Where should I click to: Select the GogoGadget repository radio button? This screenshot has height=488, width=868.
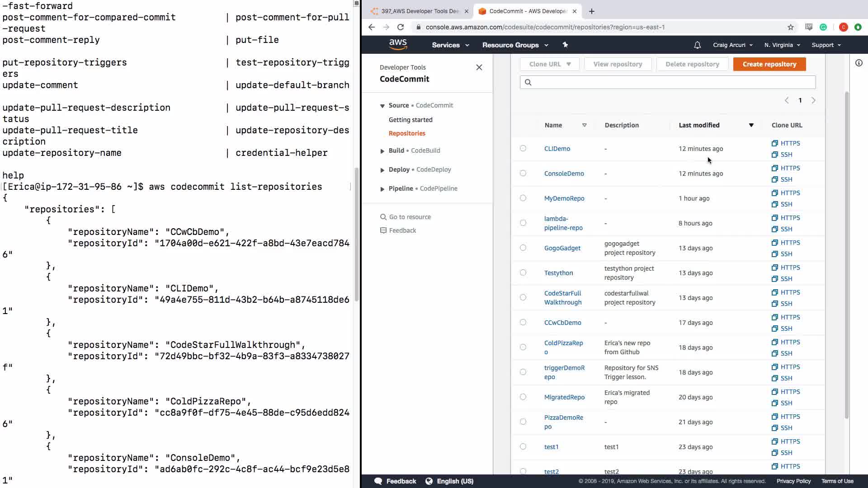523,248
